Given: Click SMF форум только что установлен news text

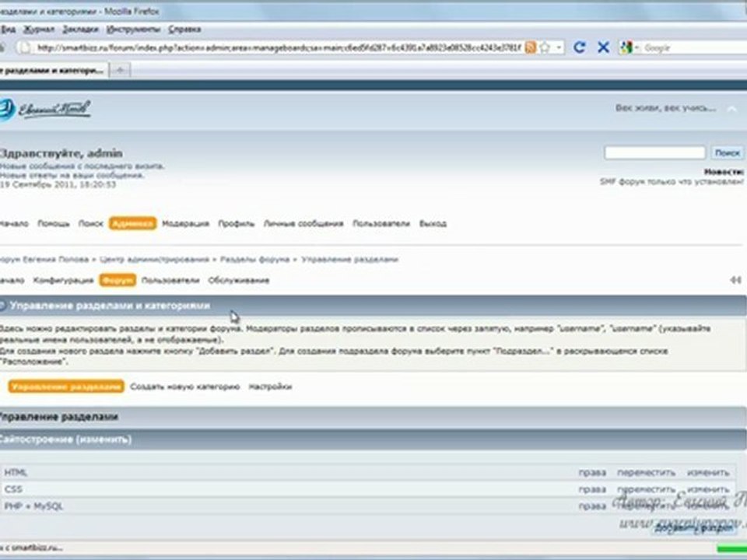Looking at the screenshot, I should tap(672, 181).
